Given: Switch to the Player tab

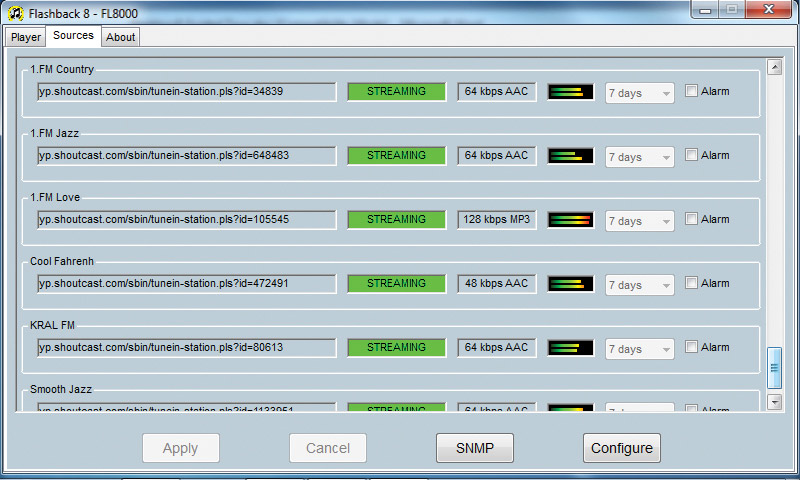Looking at the screenshot, I should 26,37.
